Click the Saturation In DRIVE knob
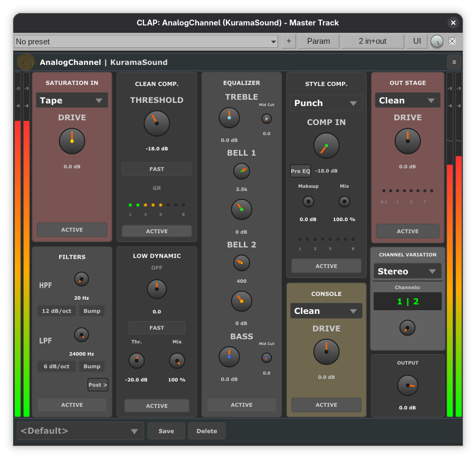This screenshot has height=459, width=476. pos(72,141)
